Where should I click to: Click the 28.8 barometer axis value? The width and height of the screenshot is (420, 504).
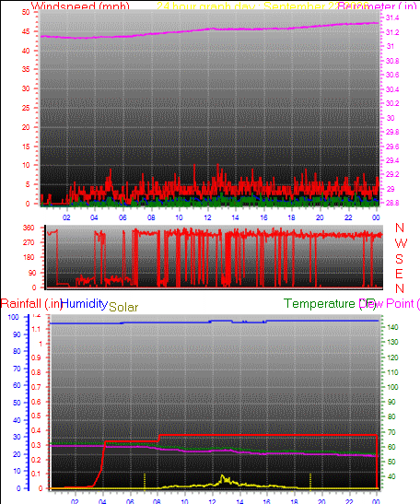click(392, 203)
